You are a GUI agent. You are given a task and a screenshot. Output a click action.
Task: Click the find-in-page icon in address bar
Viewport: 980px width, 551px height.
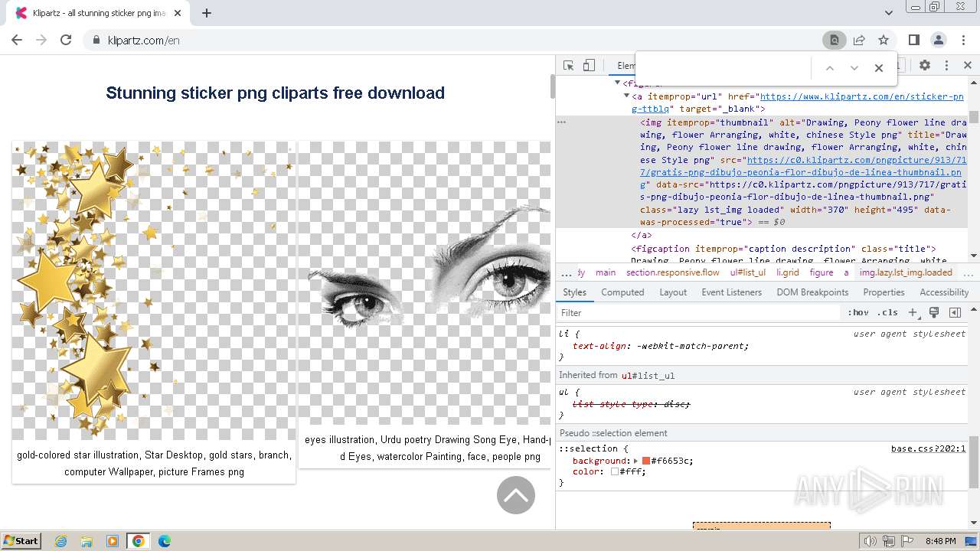point(834,40)
